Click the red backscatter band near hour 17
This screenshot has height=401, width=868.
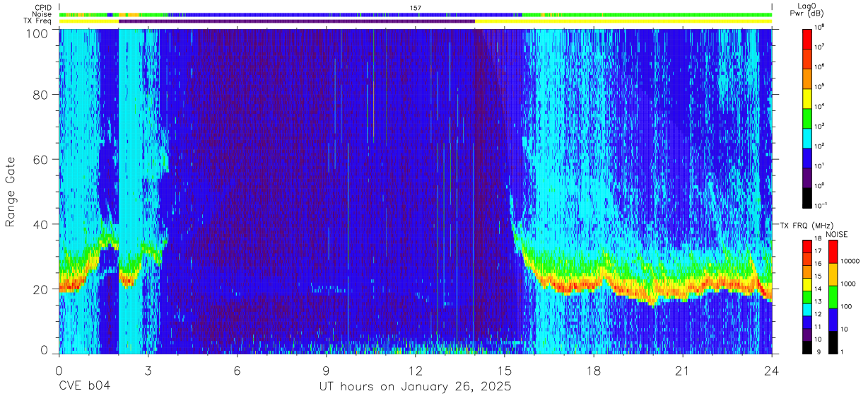tap(565, 287)
